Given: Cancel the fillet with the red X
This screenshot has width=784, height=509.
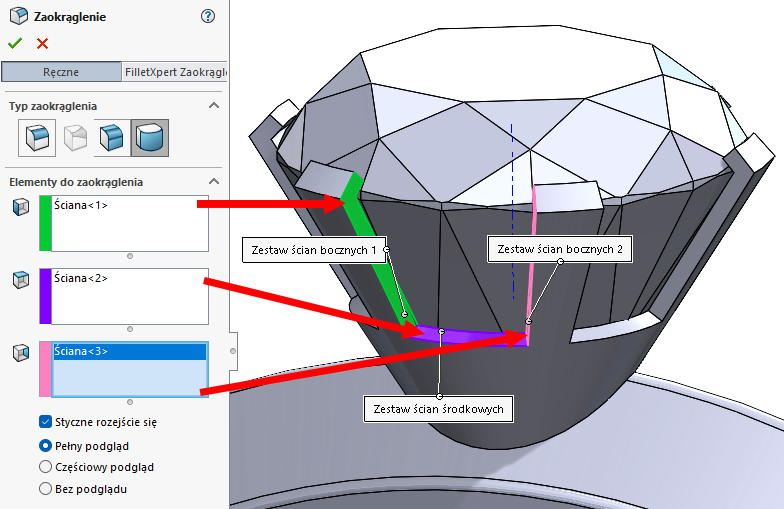Looking at the screenshot, I should click(x=42, y=43).
